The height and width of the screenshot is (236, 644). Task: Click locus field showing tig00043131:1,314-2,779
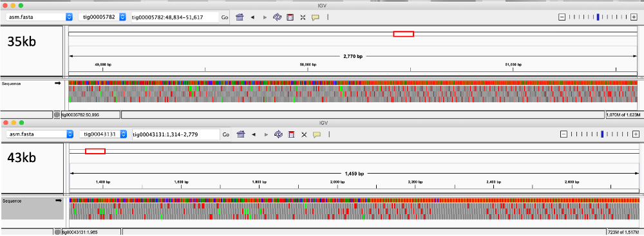coord(176,134)
